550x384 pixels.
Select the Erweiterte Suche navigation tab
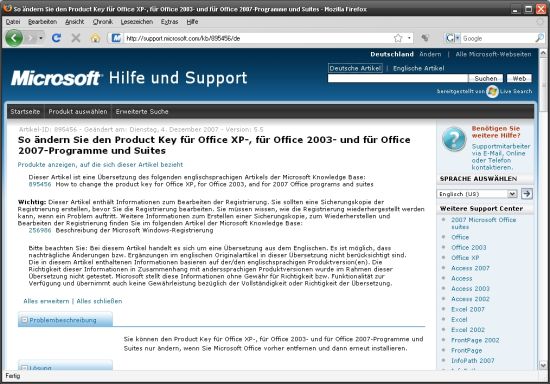pos(142,112)
